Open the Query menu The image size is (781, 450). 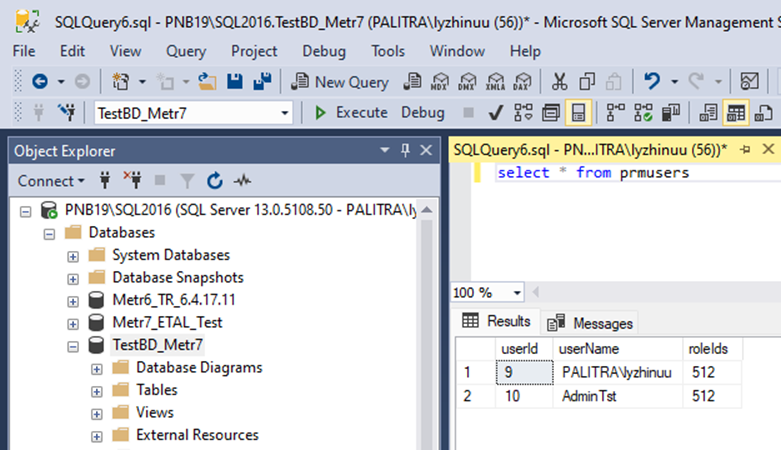click(x=186, y=51)
